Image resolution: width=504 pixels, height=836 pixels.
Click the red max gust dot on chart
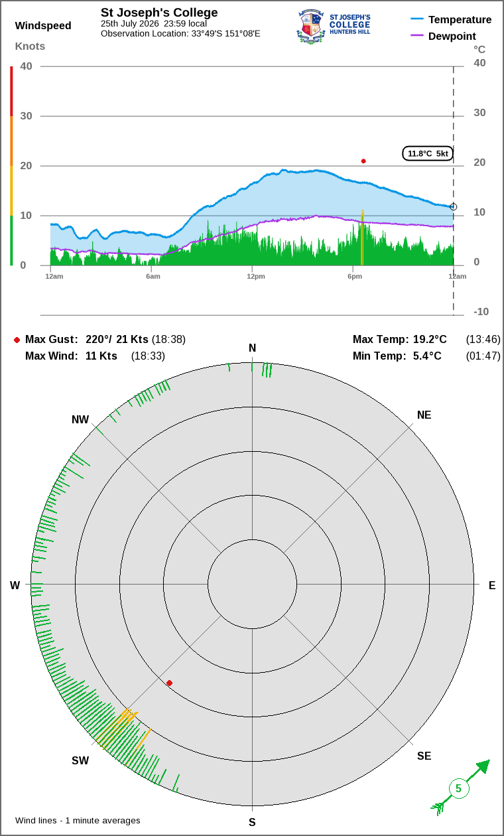tap(363, 161)
